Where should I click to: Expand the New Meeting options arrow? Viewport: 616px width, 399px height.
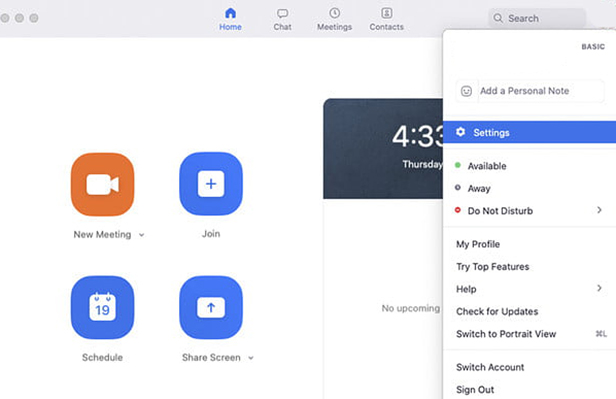click(x=141, y=235)
